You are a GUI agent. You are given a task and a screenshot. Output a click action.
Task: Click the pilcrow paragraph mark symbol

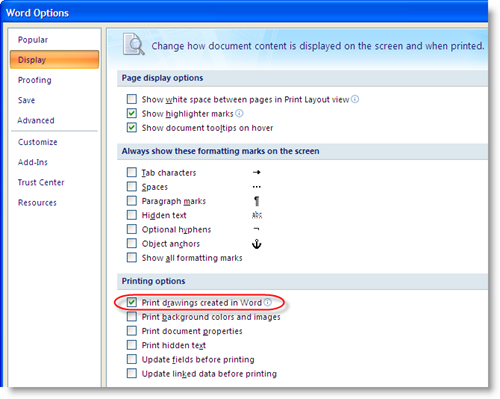click(256, 201)
